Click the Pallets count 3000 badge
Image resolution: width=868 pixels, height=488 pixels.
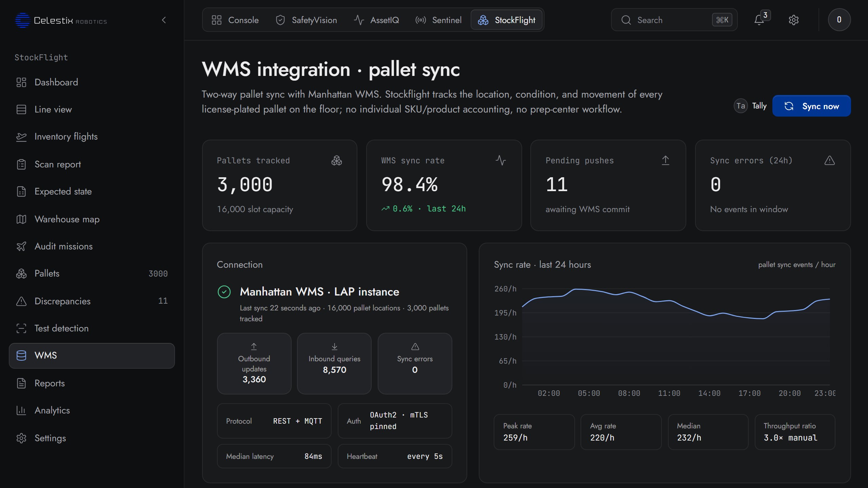[158, 274]
